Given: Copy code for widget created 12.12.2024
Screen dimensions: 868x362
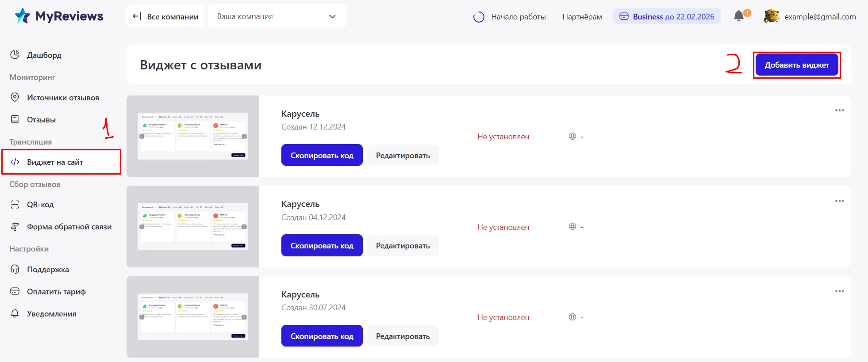Looking at the screenshot, I should coord(322,155).
